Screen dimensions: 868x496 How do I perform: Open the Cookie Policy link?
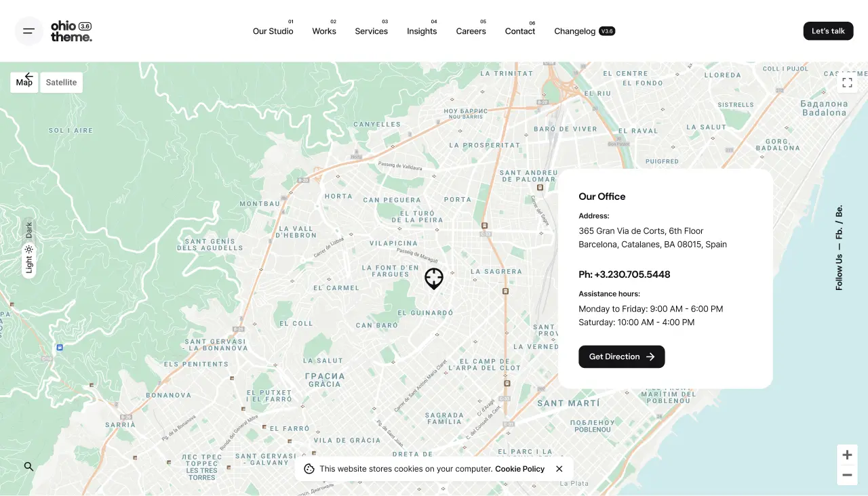(519, 469)
